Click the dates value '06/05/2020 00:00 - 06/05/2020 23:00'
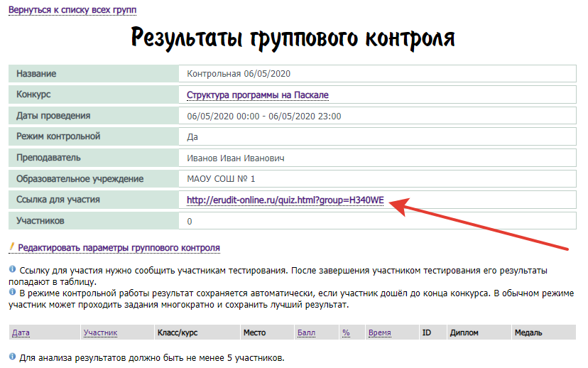588x368 pixels. (264, 117)
